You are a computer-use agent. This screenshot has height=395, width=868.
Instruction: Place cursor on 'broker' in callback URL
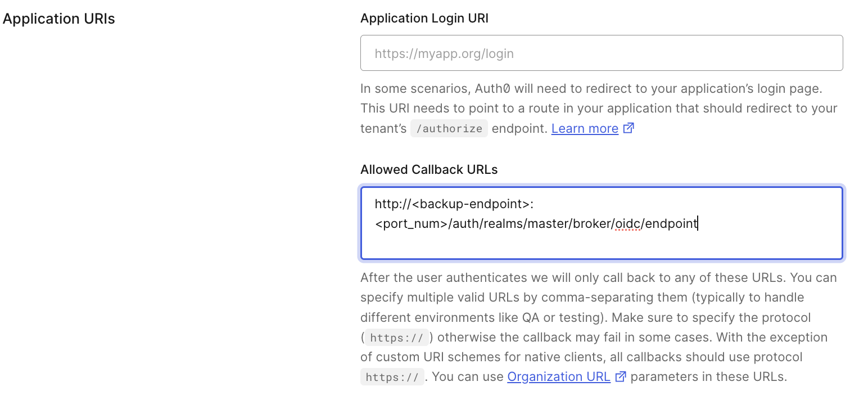pos(591,224)
